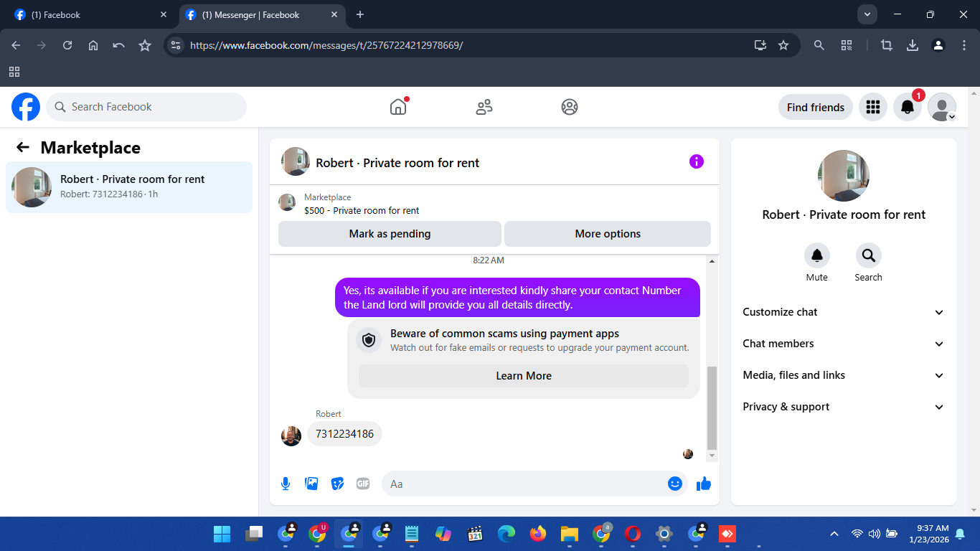
Task: Expand Chat members section
Action: (844, 344)
